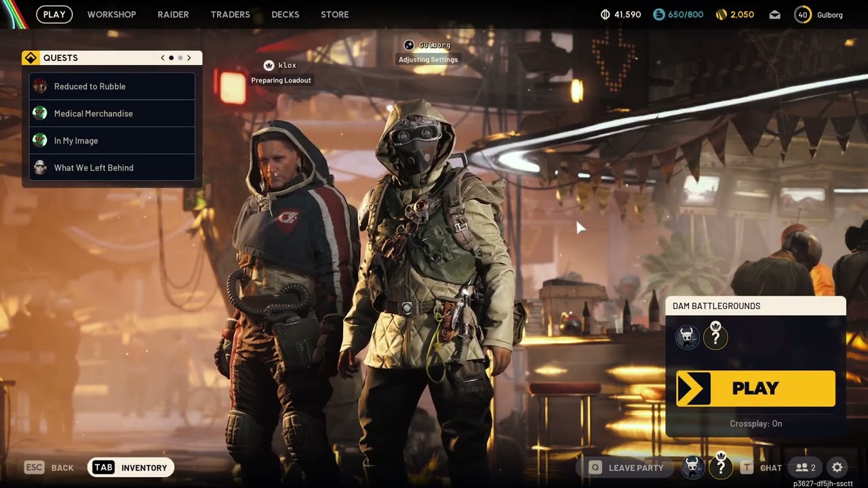This screenshot has width=868, height=488.
Task: Click the level 40 progress ring
Action: tap(803, 14)
